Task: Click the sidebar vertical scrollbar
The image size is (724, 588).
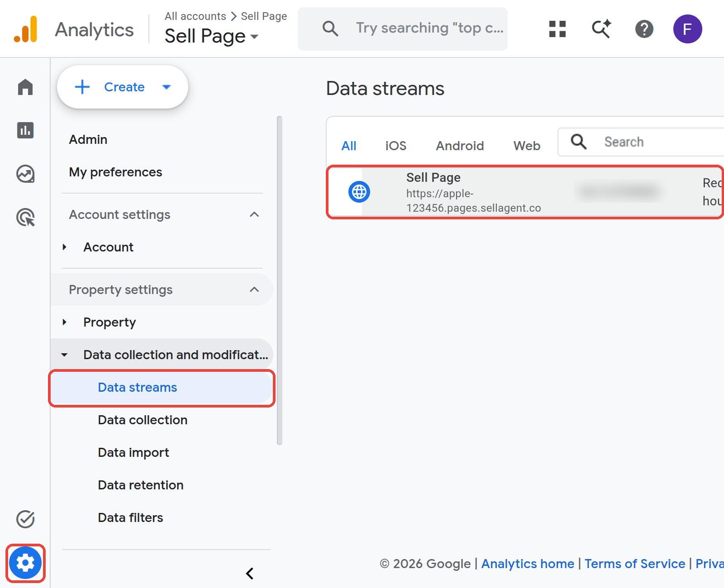Action: [x=279, y=280]
